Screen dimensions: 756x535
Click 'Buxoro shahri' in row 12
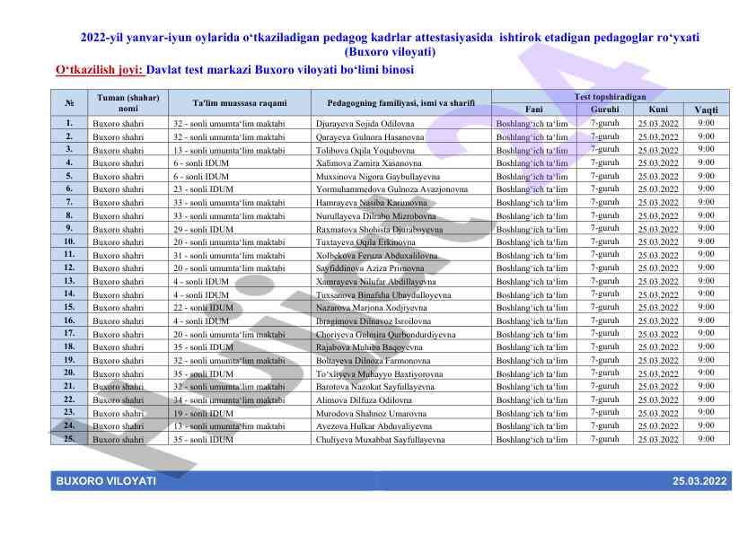click(x=119, y=268)
